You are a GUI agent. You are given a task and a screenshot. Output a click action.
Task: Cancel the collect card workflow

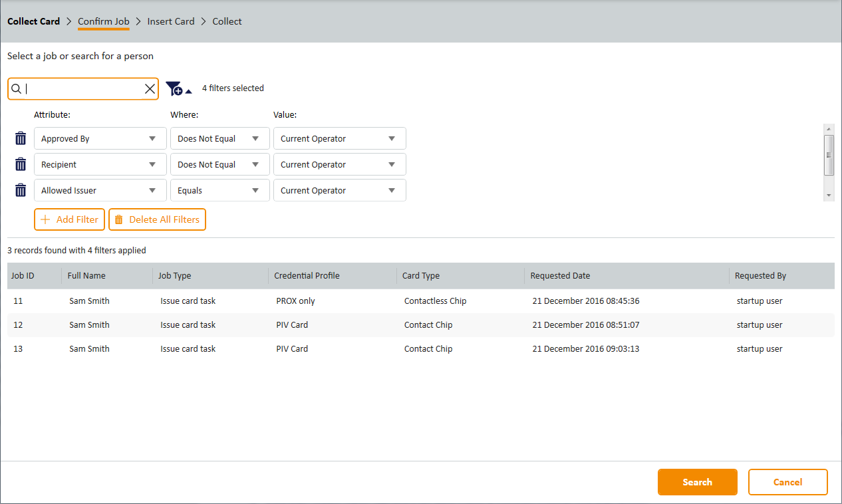tap(787, 482)
